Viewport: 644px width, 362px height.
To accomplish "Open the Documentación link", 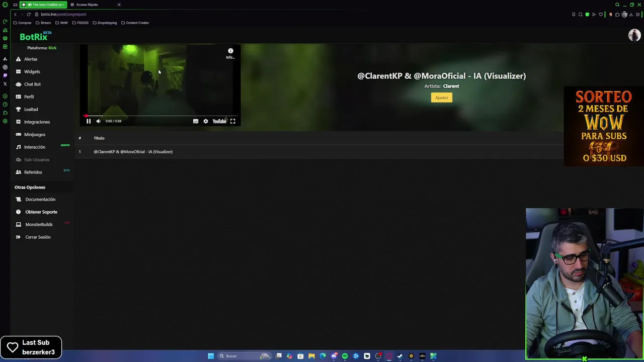I will coord(40,199).
